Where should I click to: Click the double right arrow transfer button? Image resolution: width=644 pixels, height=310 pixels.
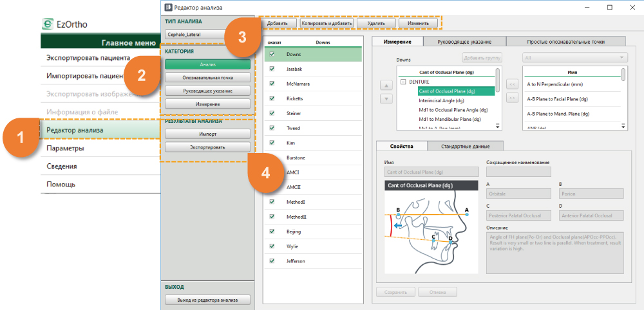pyautogui.click(x=513, y=98)
